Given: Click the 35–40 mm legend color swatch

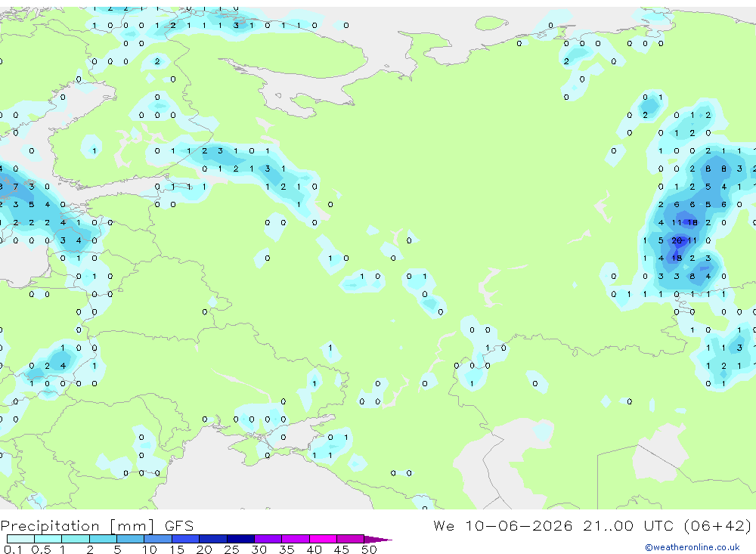Looking at the screenshot, I should pos(295,539).
